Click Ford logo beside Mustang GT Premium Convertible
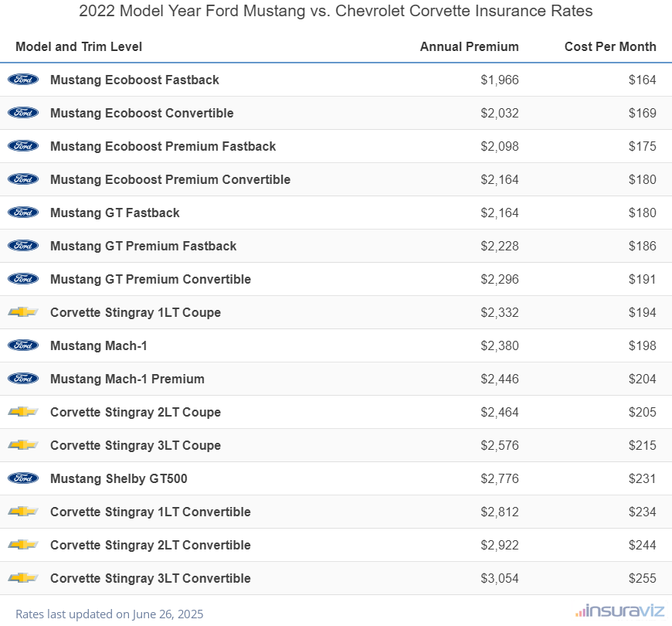This screenshot has width=672, height=626. click(x=23, y=279)
